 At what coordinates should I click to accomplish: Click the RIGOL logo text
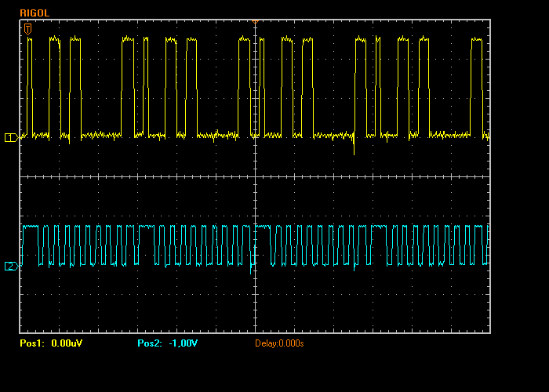point(35,13)
